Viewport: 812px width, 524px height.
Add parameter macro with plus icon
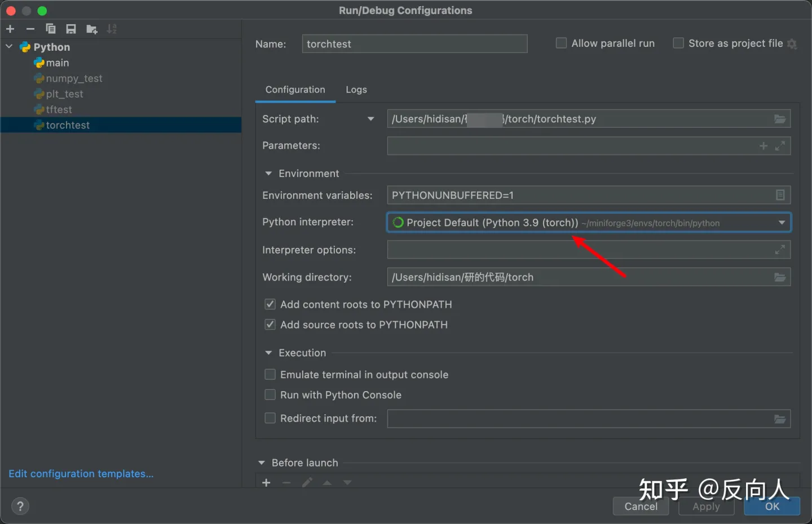pos(764,146)
